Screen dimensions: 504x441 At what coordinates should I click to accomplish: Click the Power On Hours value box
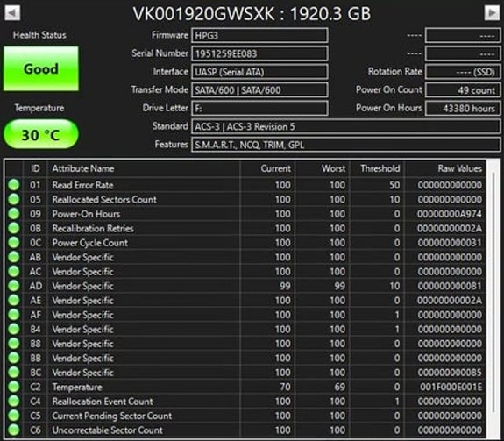(x=463, y=109)
